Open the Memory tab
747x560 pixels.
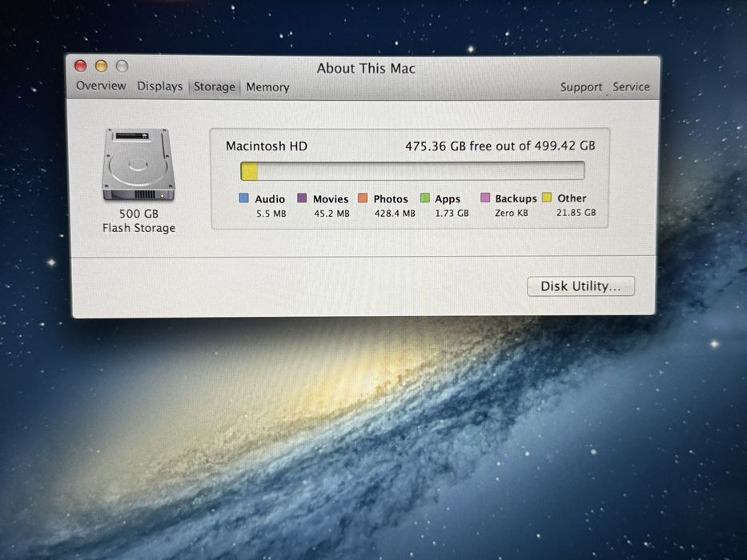coord(267,87)
